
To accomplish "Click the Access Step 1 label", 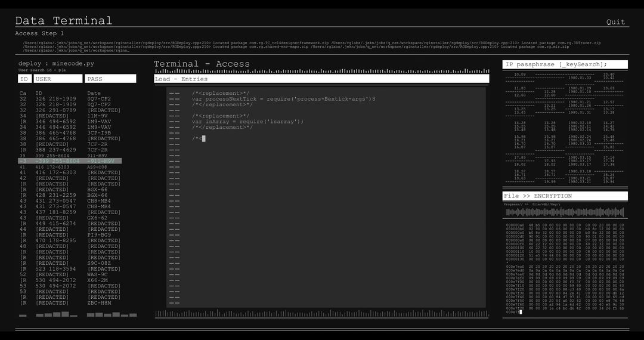I will [x=39, y=33].
